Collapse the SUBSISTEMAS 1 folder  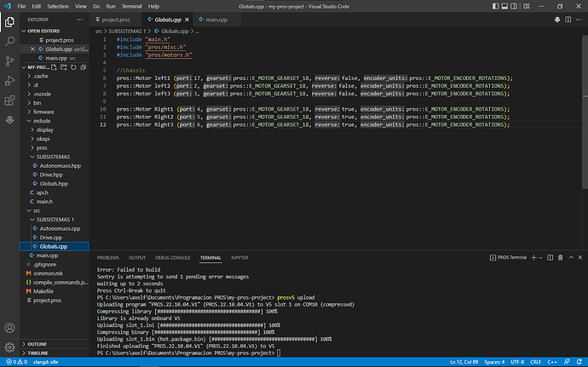pos(55,220)
